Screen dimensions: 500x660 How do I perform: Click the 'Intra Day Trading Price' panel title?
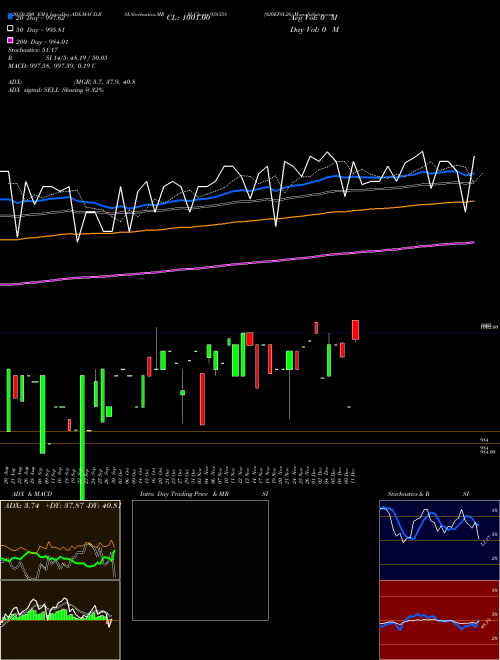pos(174,494)
